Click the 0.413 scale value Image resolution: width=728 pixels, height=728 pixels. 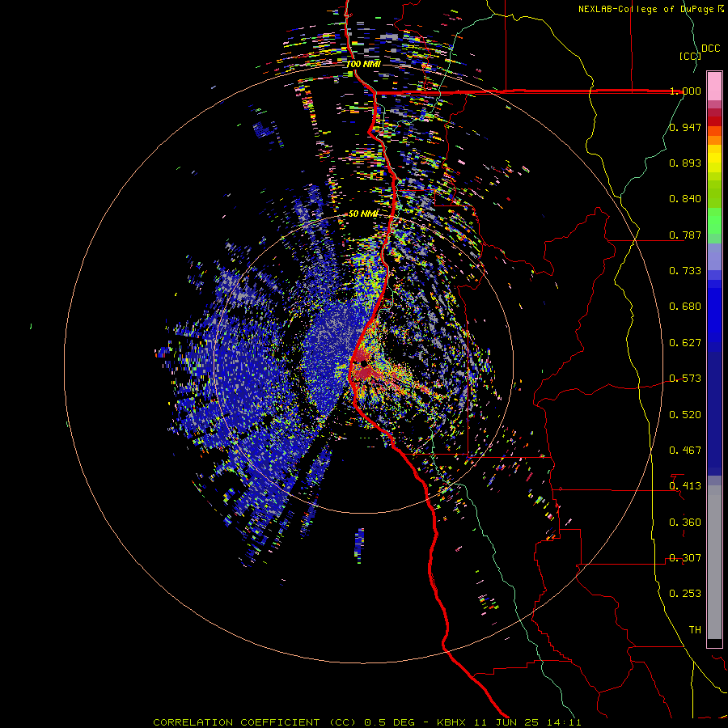pyautogui.click(x=685, y=486)
